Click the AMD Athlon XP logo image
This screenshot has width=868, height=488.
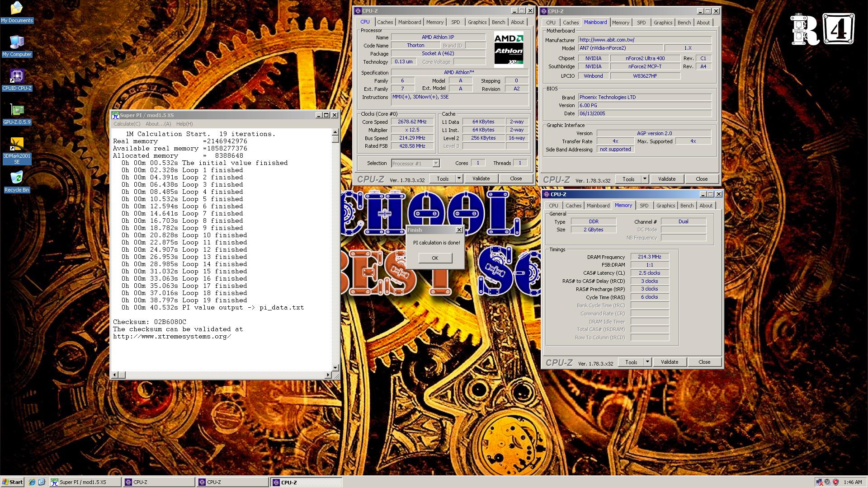509,49
